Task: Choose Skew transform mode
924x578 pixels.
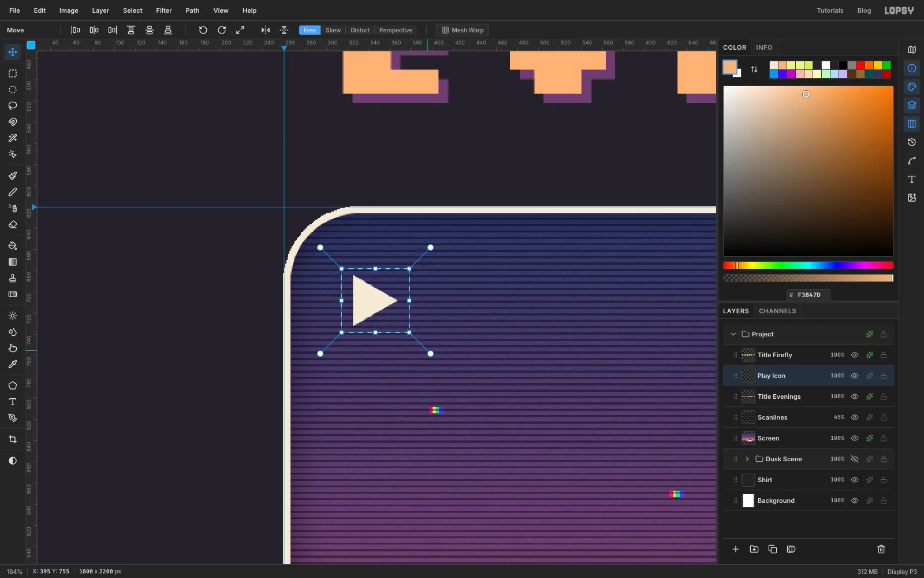Action: (x=333, y=30)
